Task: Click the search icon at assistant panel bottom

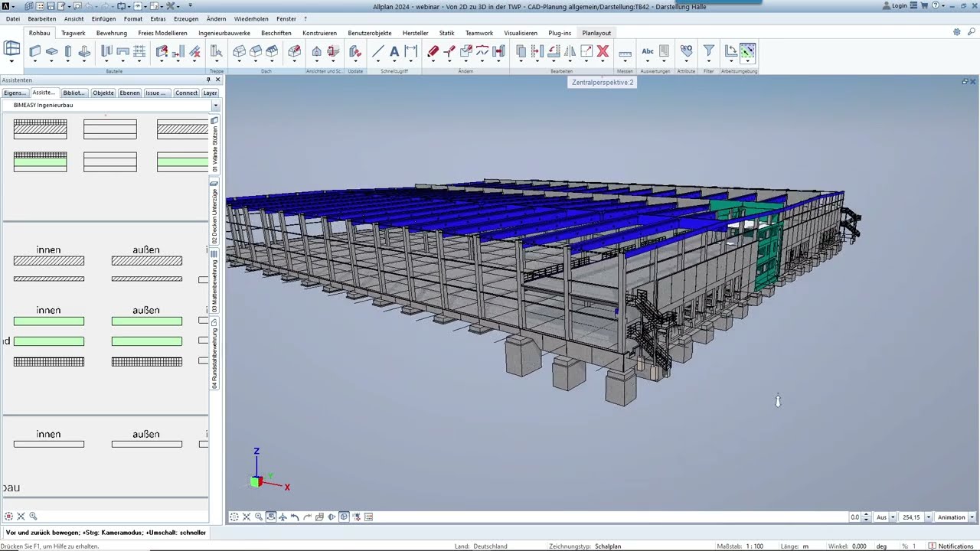Action: (x=33, y=517)
